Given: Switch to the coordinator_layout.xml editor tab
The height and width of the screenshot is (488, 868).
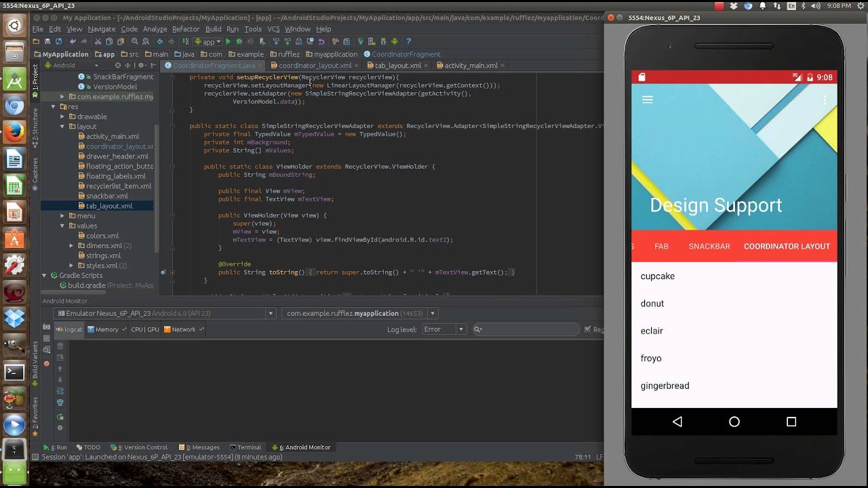Looking at the screenshot, I should point(315,66).
